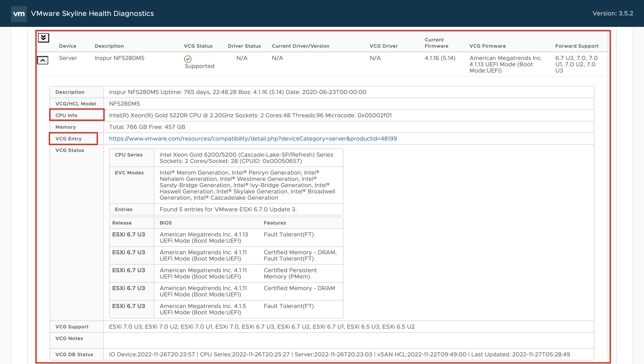
Task: Click the Entries row label
Action: pos(123,209)
